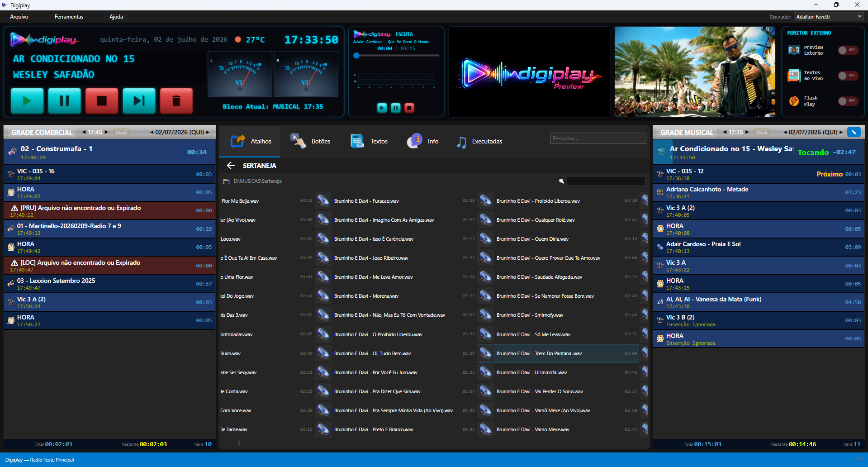Go to previous date in Grade Comercial
Image resolution: width=868 pixels, height=467 pixels.
point(152,132)
